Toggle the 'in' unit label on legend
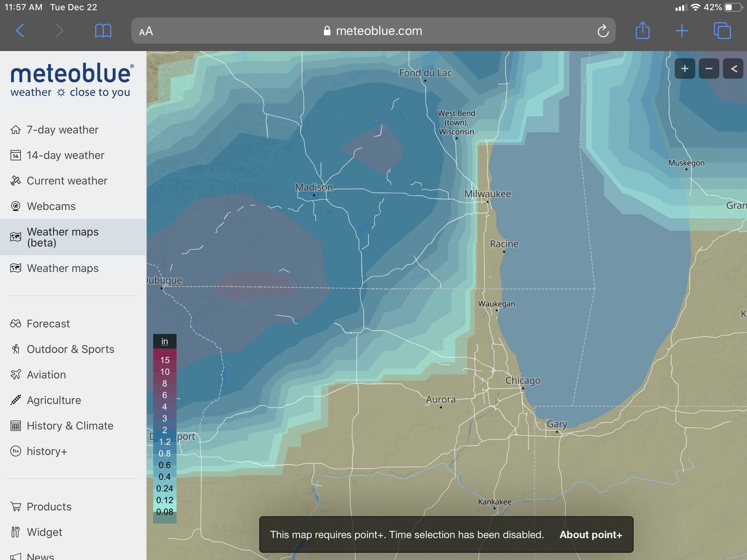The height and width of the screenshot is (560, 747). click(165, 341)
